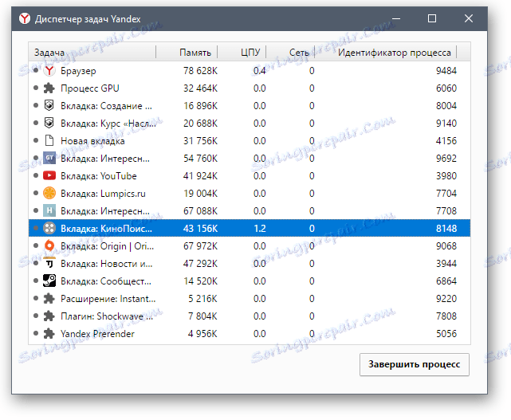This screenshot has height=420, width=511.
Task: Click the Процесс GPU puzzle icon
Action: [x=49, y=88]
